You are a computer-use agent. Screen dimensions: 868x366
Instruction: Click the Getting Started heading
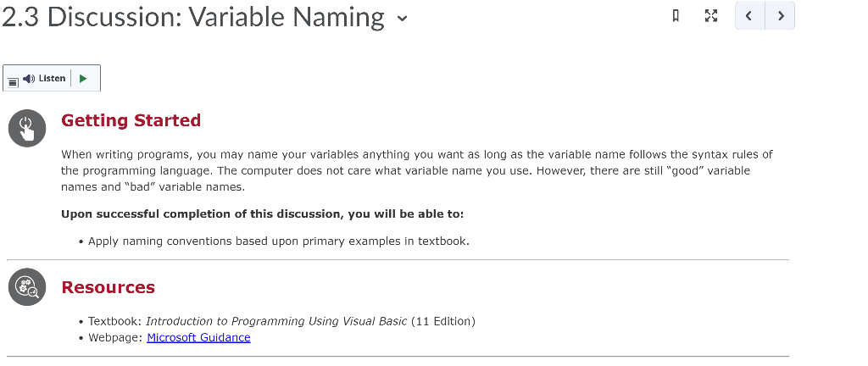[131, 120]
